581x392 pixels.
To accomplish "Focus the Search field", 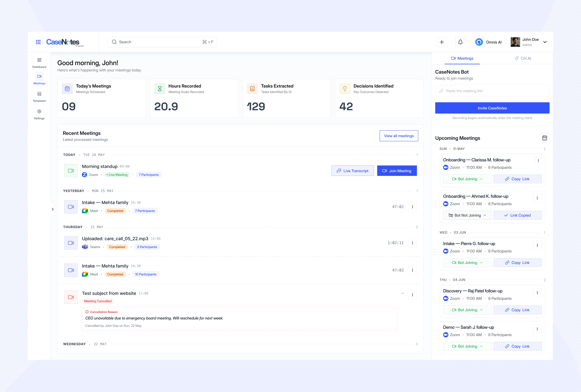I will pyautogui.click(x=162, y=42).
